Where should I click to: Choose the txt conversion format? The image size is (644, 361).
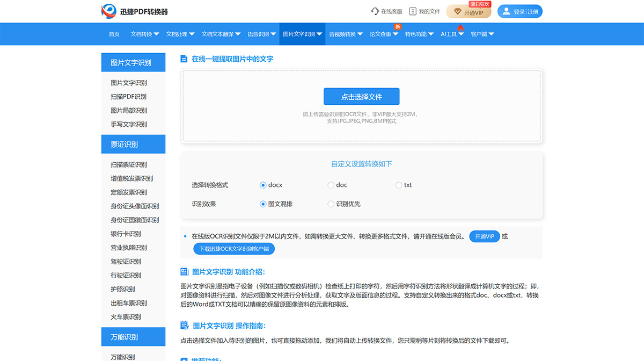pyautogui.click(x=398, y=185)
